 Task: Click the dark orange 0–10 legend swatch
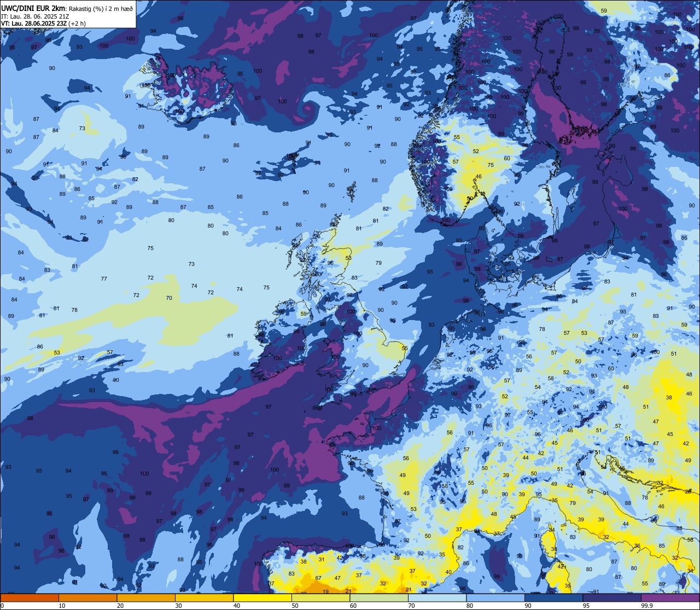[30, 597]
